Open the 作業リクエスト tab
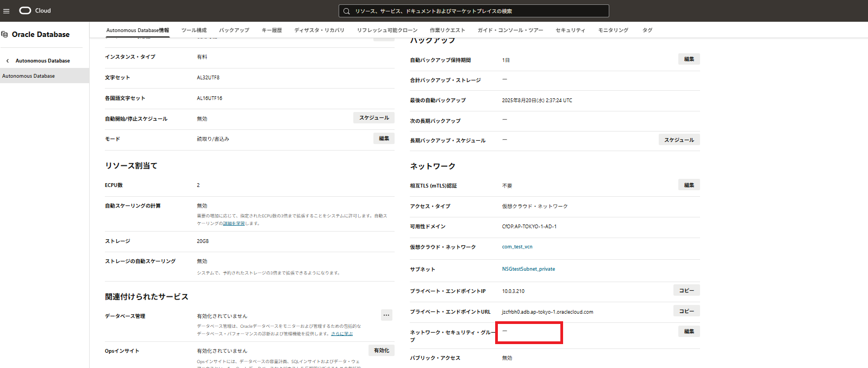 tap(448, 30)
